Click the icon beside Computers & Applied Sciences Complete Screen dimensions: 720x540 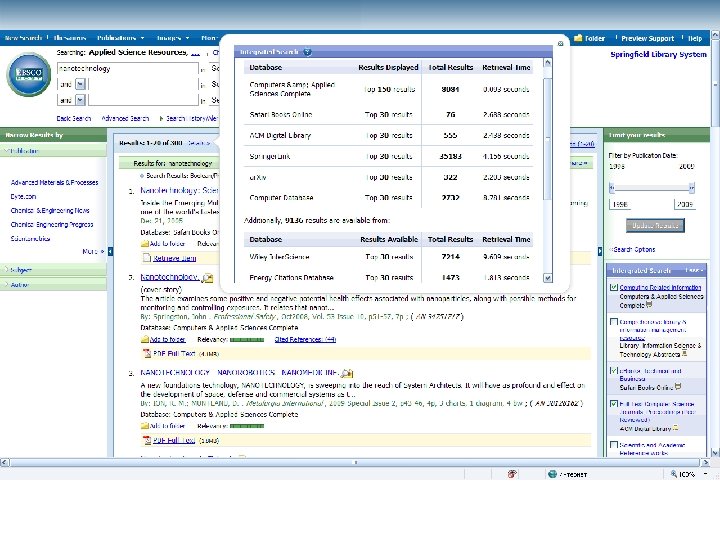(x=649, y=304)
